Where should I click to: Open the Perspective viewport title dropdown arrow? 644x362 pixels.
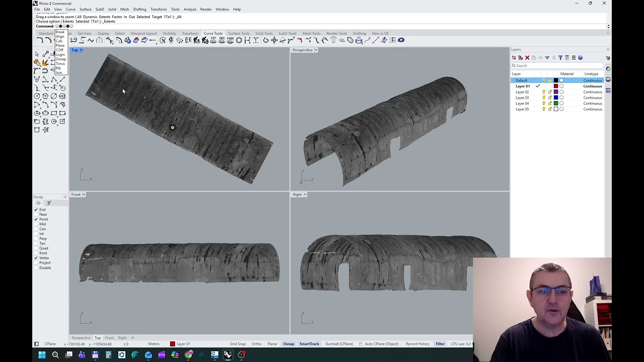316,50
